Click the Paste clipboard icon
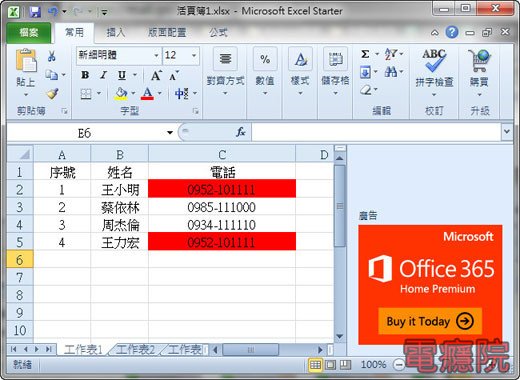The width and height of the screenshot is (520, 380). click(26, 60)
